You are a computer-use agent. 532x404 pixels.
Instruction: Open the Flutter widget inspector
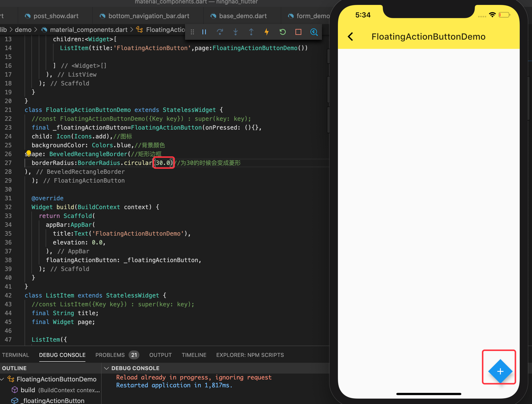click(x=314, y=32)
